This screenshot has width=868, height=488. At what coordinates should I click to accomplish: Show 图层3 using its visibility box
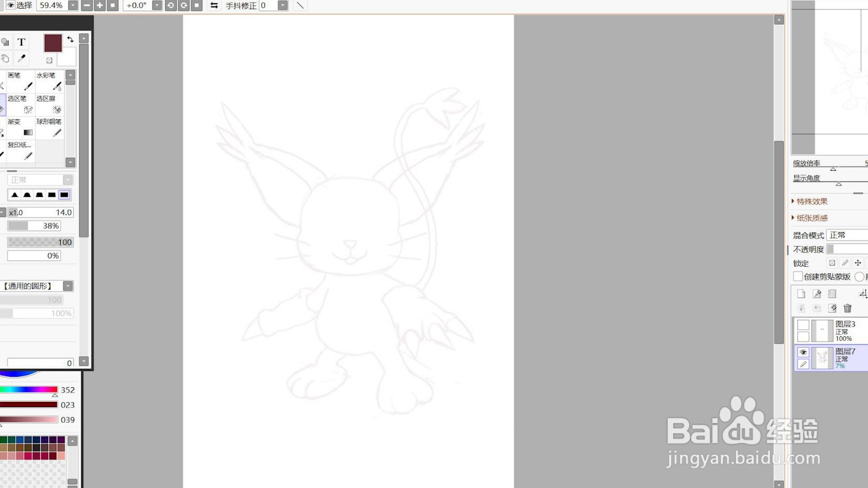click(x=803, y=325)
